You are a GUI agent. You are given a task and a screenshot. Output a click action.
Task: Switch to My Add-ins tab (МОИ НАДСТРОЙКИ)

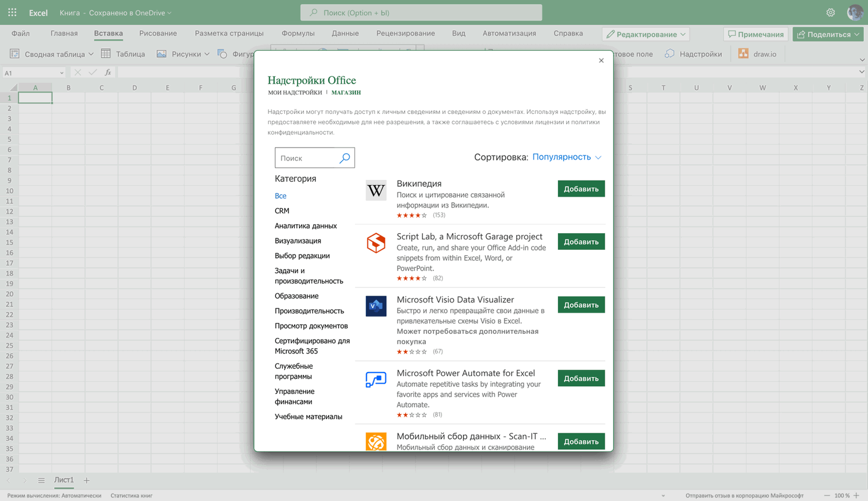tap(295, 93)
